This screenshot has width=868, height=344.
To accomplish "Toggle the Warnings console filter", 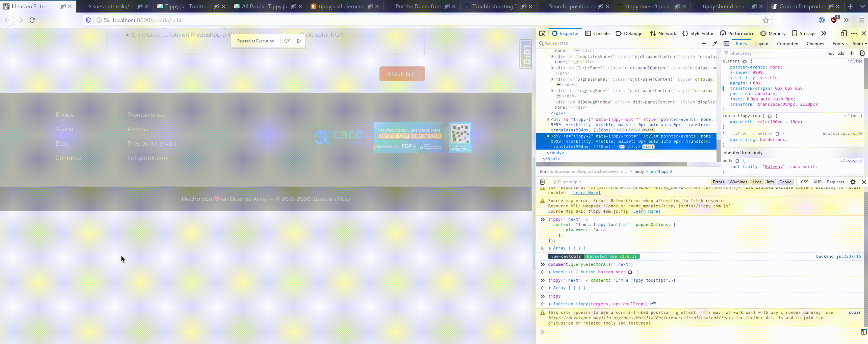I will point(738,182).
